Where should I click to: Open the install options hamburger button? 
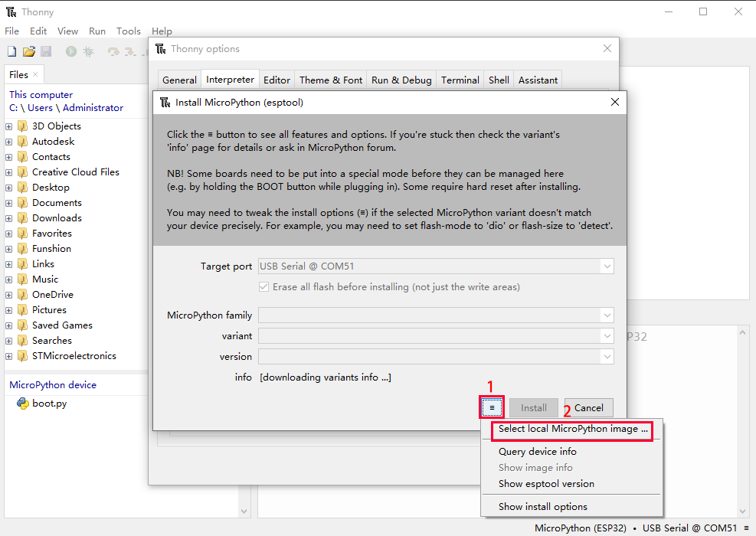pyautogui.click(x=492, y=408)
